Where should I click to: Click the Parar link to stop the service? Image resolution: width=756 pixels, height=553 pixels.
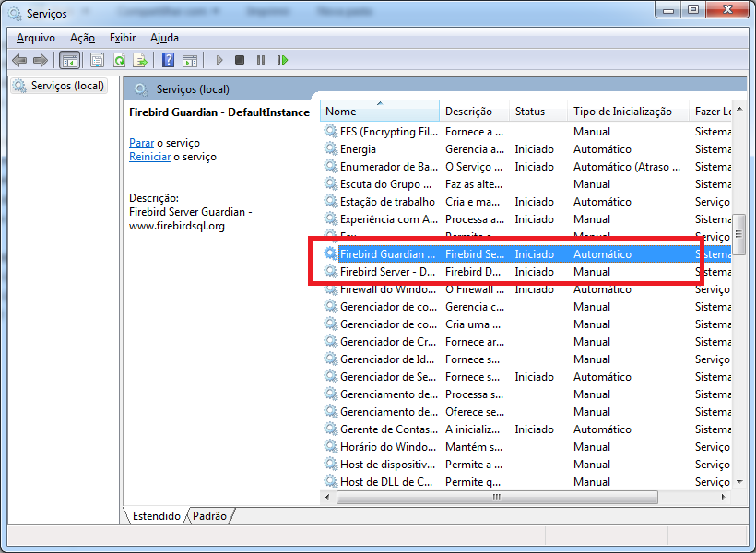coord(141,143)
